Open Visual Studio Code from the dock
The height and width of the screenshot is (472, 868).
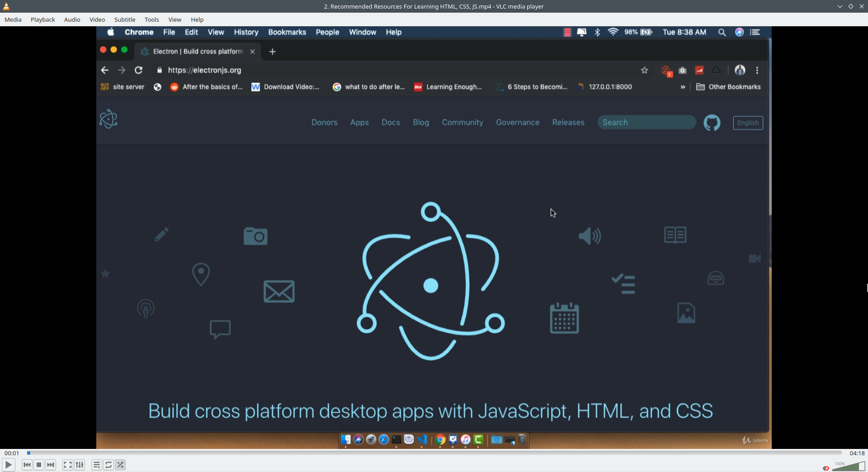pyautogui.click(x=422, y=439)
